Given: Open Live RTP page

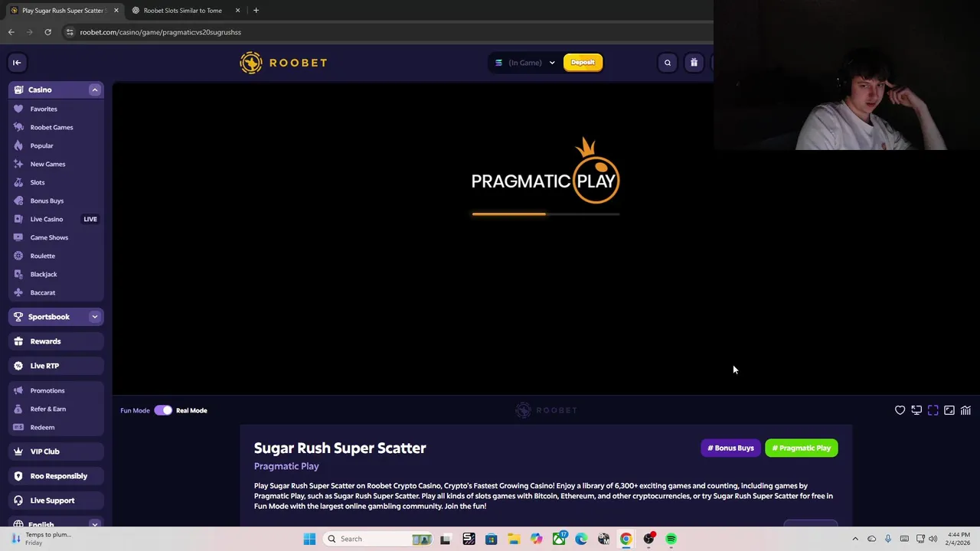Looking at the screenshot, I should [x=56, y=366].
